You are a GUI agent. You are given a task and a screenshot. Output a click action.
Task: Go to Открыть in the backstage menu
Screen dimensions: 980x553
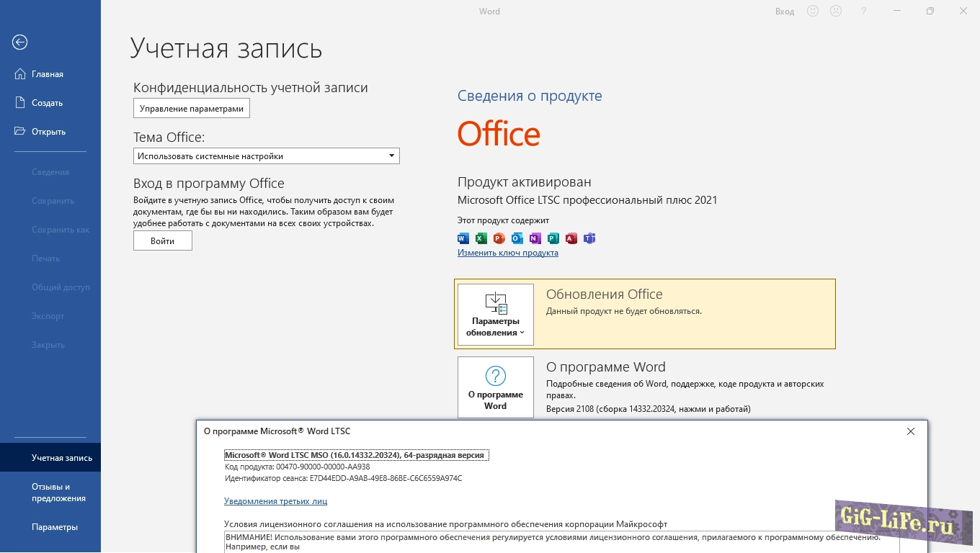coord(48,132)
